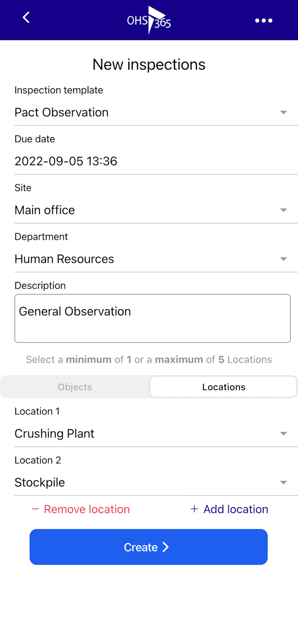298x644 pixels.
Task: Click the minus icon beside Remove location
Action: (35, 509)
